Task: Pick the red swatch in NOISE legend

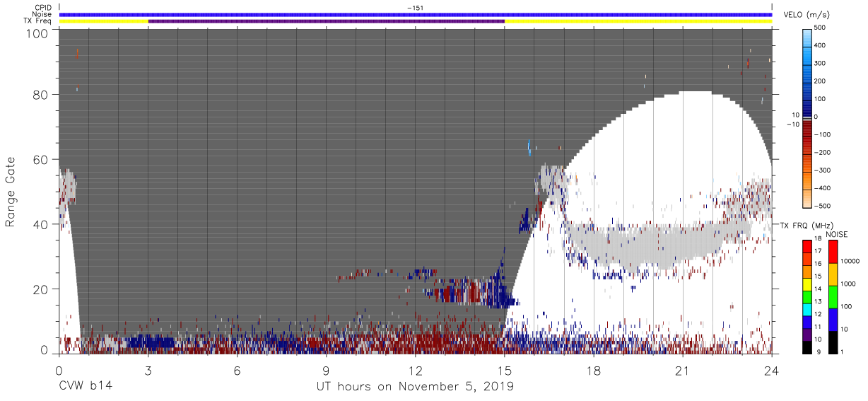Action: [832, 252]
